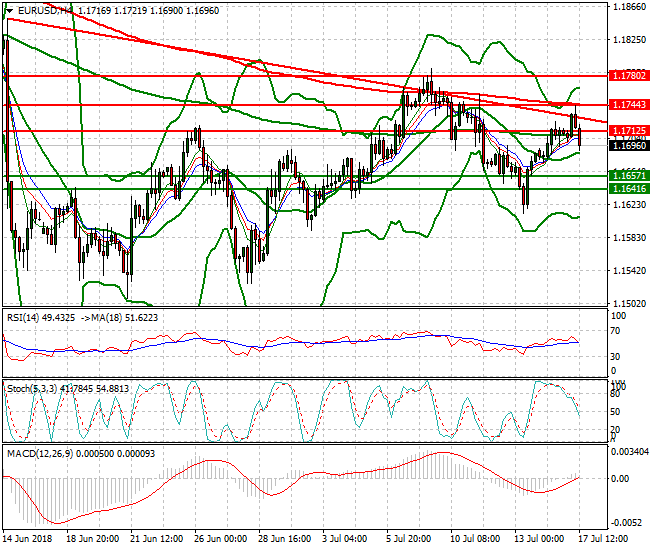Select the 1.17443 red price level label
Screen dimensions: 650x550
coord(629,105)
